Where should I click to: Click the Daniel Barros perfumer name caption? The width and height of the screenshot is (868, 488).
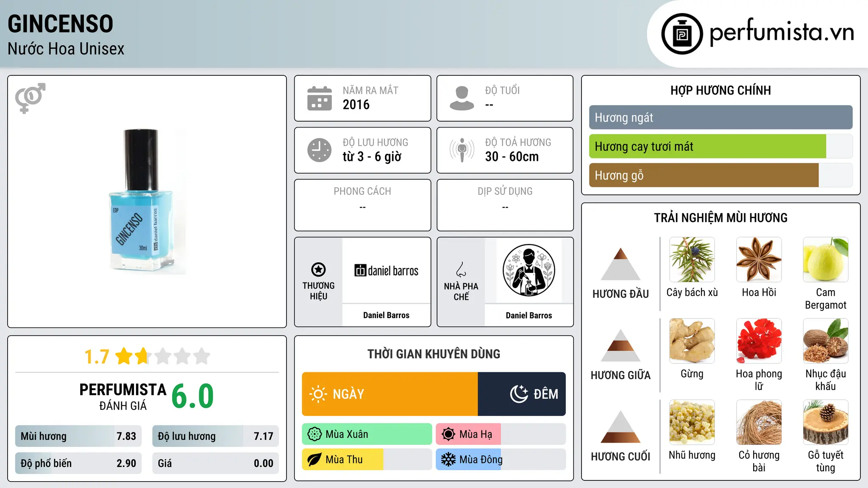pos(529,315)
